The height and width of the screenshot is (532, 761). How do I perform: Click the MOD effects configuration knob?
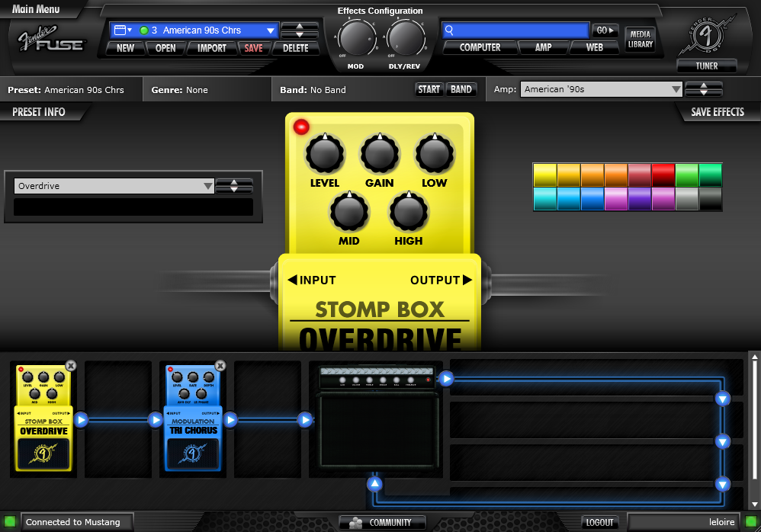(356, 38)
